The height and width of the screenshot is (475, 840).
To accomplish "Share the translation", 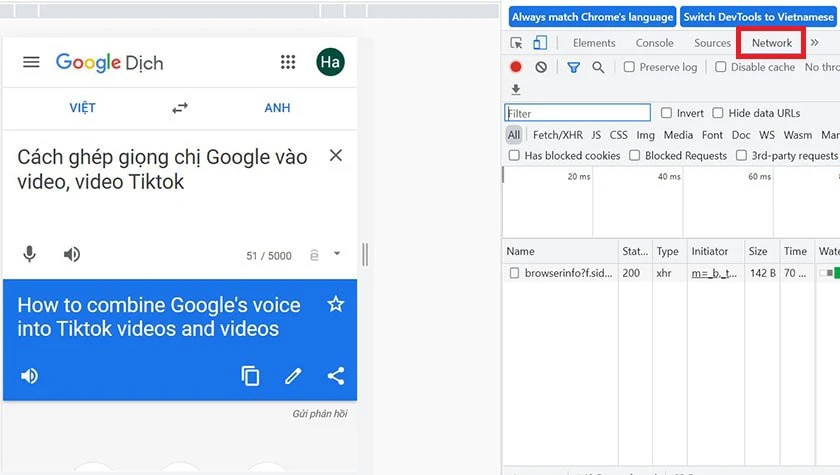I will [336, 376].
